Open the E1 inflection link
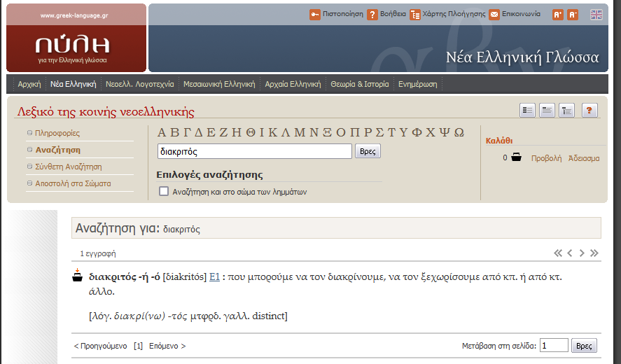 [x=214, y=277]
